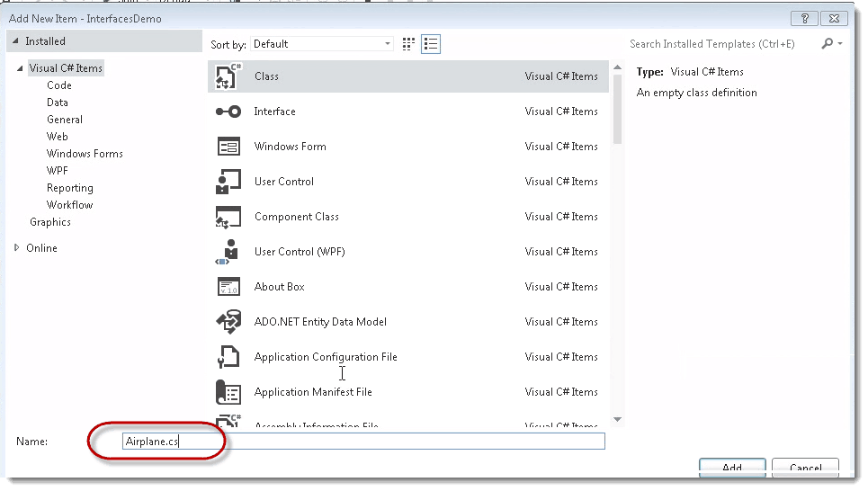Pick the ADO.NET Entity Data Model icon
This screenshot has height=491, width=868.
[x=228, y=322]
